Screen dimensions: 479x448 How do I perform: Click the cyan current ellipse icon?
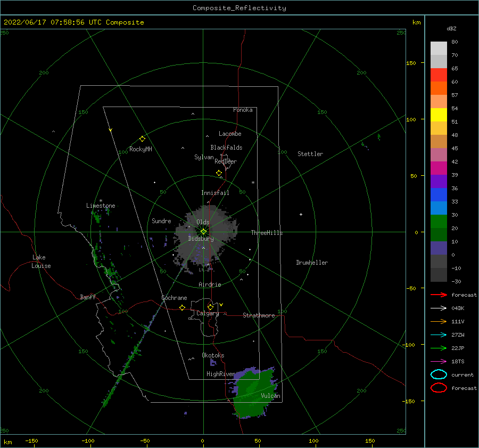pyautogui.click(x=439, y=374)
